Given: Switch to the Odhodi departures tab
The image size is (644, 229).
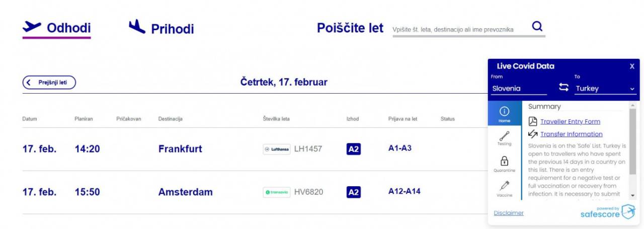Looking at the screenshot, I should point(57,28).
